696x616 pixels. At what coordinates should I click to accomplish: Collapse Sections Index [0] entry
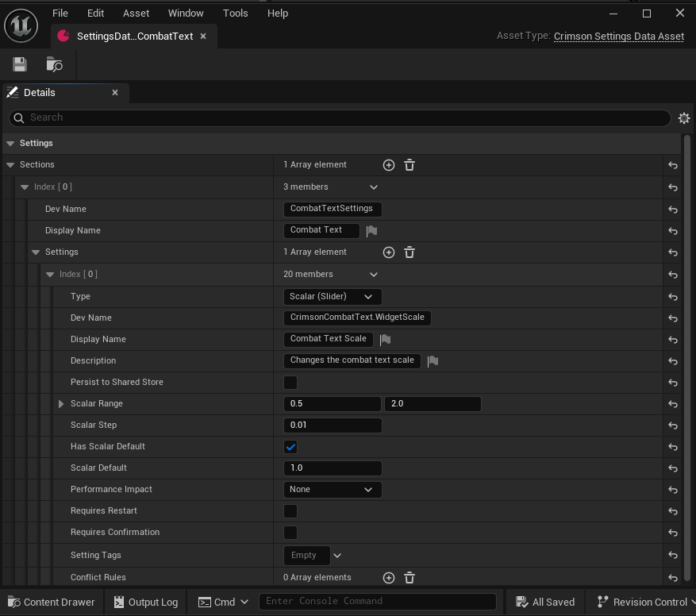point(25,187)
